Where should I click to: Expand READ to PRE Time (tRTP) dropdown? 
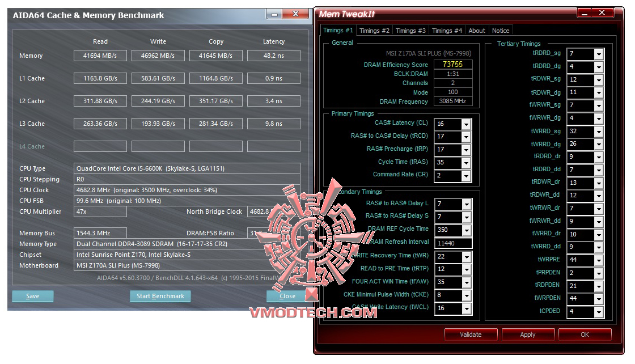(x=467, y=269)
